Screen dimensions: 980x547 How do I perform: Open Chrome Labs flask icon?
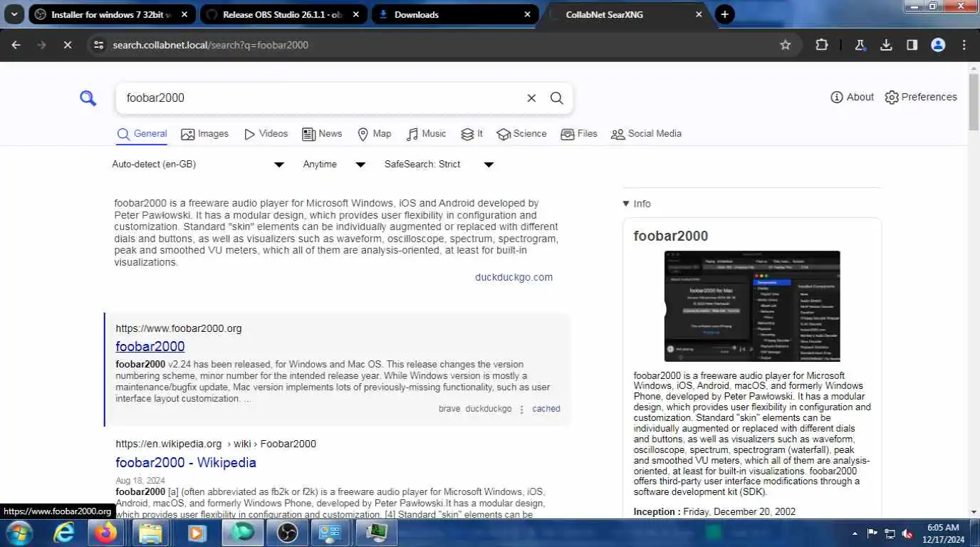point(860,45)
